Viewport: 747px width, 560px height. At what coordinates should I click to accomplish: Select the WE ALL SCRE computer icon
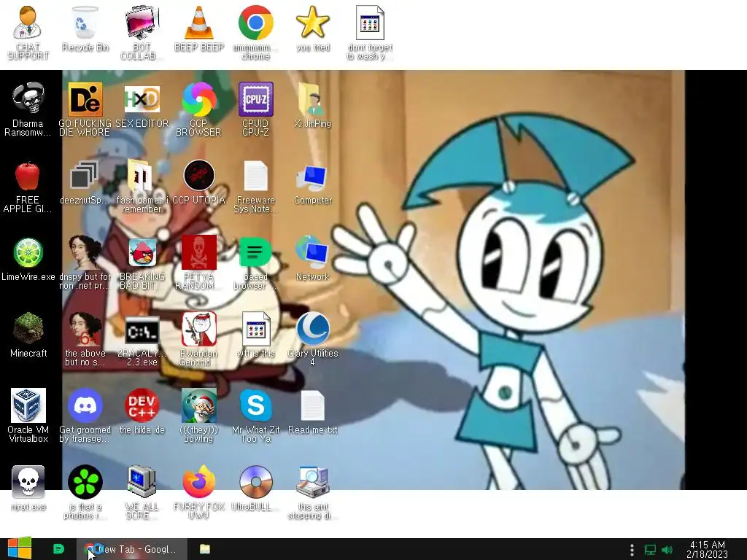142,493
